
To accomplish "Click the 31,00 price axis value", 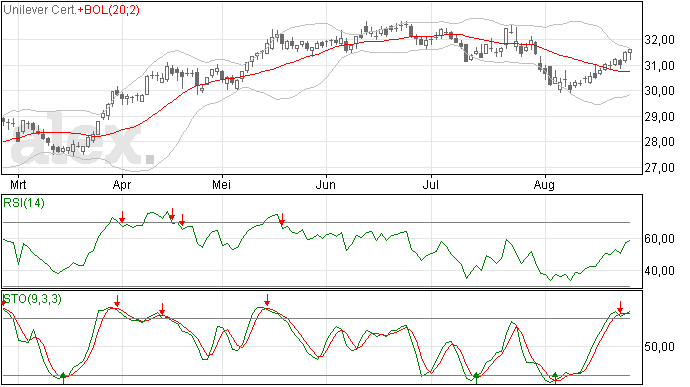I will [x=659, y=66].
